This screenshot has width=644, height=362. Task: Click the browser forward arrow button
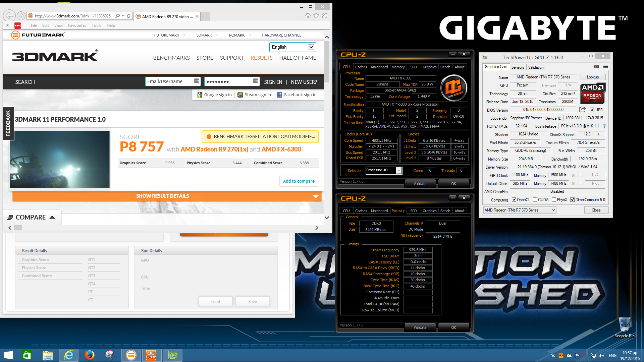pos(21,16)
